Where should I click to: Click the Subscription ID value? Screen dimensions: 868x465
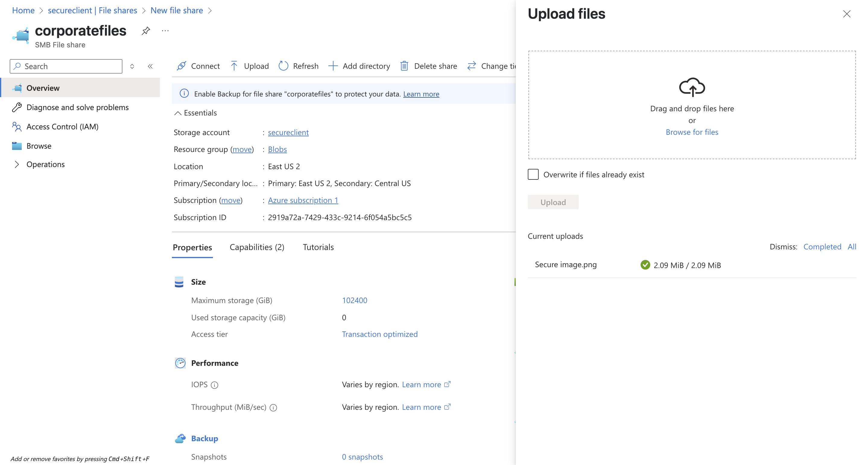pyautogui.click(x=340, y=217)
